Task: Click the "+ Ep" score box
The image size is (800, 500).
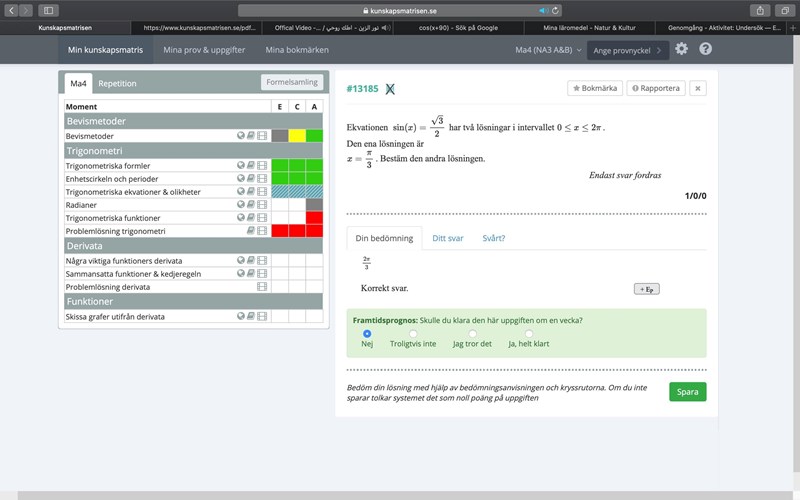Action: pos(647,289)
